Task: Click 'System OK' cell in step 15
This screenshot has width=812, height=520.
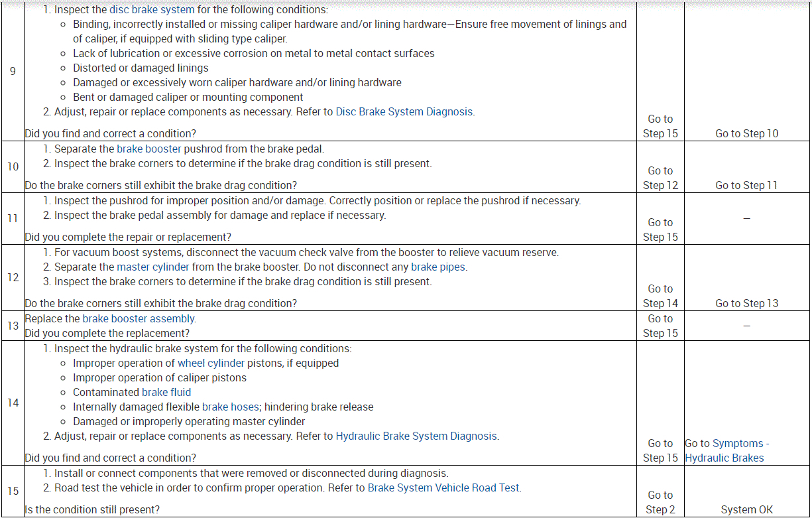Action: tap(747, 510)
